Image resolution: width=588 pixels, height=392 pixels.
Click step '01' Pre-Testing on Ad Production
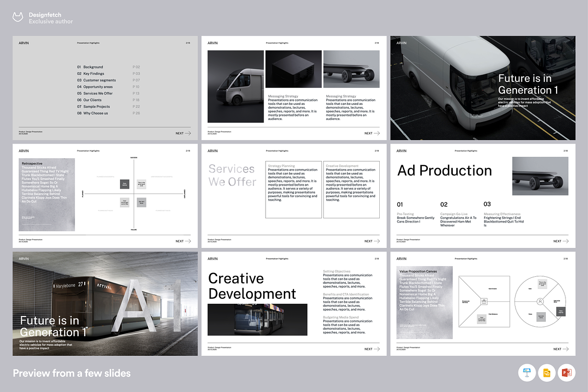pyautogui.click(x=400, y=204)
